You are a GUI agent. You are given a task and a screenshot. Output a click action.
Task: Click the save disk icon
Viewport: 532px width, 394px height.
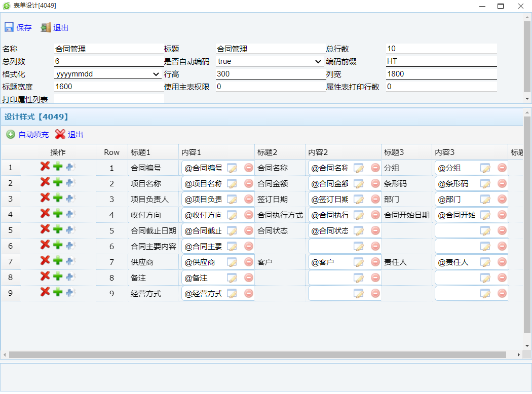(x=9, y=27)
